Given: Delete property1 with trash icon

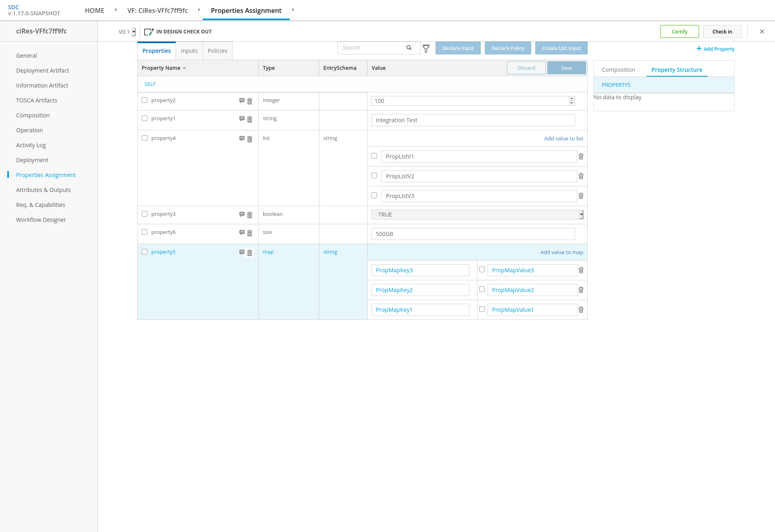Looking at the screenshot, I should (x=249, y=119).
